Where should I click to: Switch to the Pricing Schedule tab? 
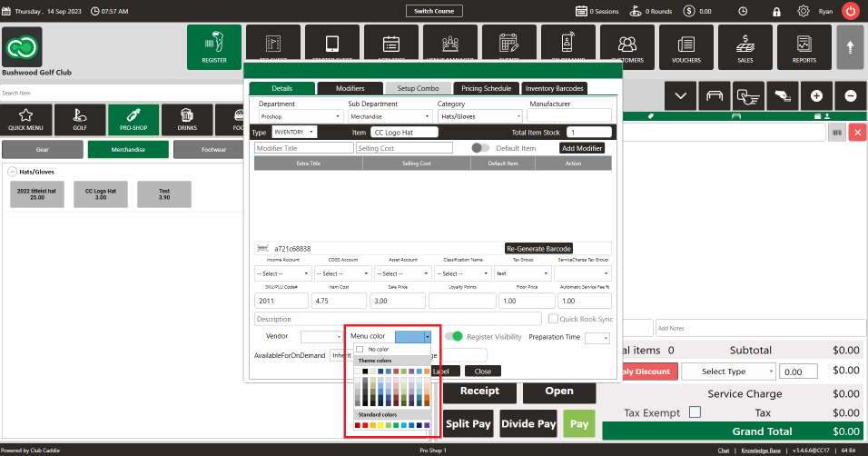486,88
